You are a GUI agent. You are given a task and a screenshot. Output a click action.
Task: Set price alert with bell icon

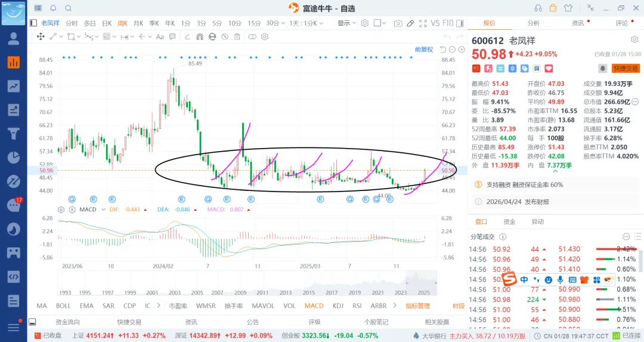(602, 68)
